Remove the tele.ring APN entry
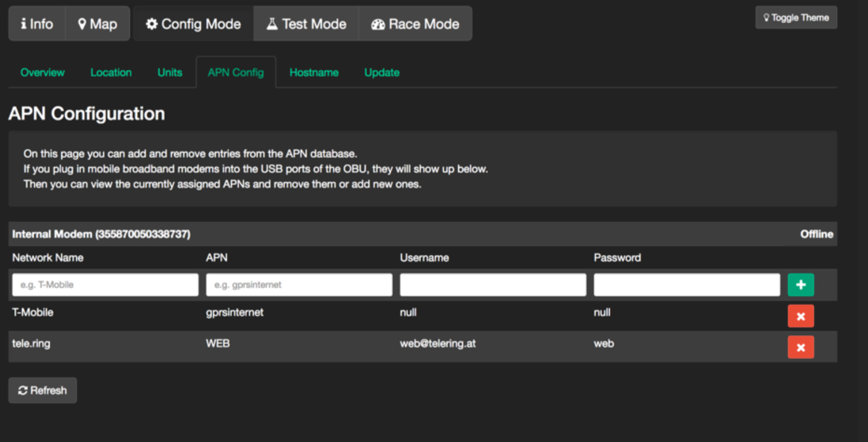Viewport: 868px width, 442px height. click(x=800, y=348)
